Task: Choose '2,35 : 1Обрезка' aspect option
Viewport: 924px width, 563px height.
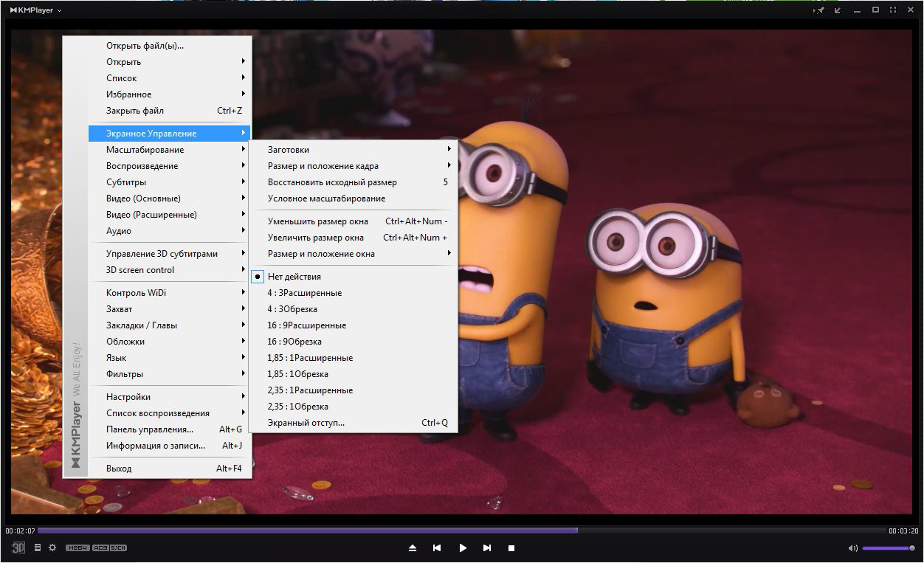Action: click(x=353, y=407)
